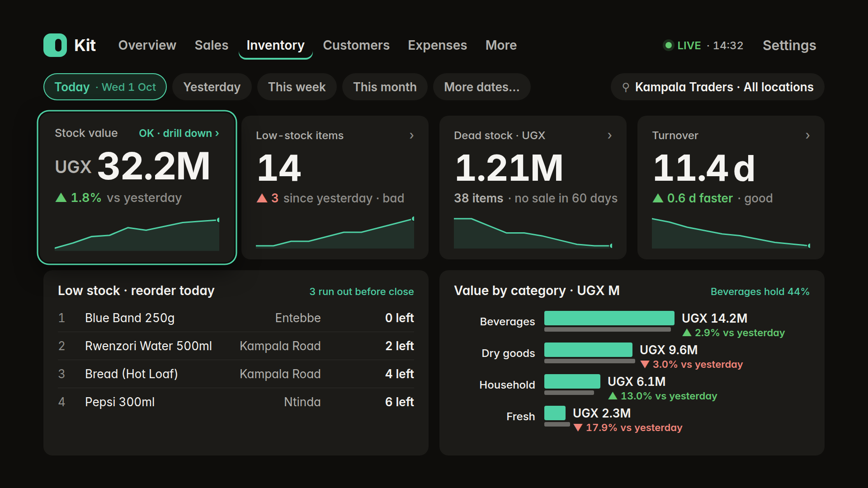Viewport: 868px width, 488px height.
Task: Click the Pepsi 300ml row
Action: coord(236,402)
